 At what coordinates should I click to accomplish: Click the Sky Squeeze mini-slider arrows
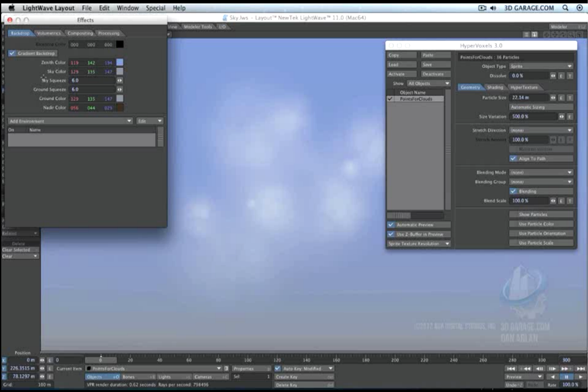pos(119,80)
